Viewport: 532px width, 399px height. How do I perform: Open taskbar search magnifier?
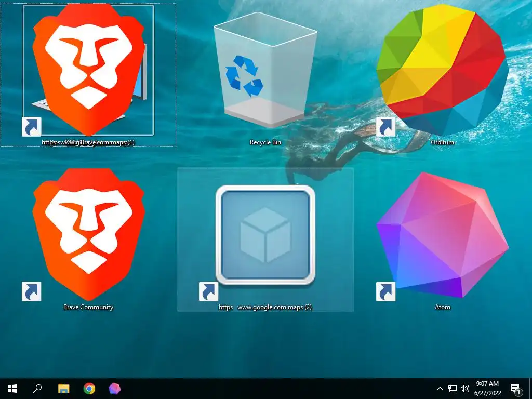(37, 389)
